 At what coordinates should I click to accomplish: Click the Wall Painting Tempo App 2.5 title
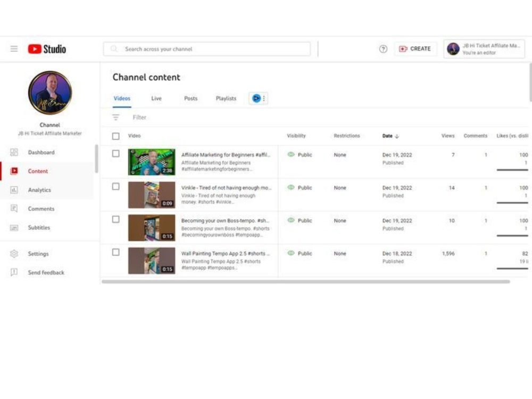pos(226,253)
